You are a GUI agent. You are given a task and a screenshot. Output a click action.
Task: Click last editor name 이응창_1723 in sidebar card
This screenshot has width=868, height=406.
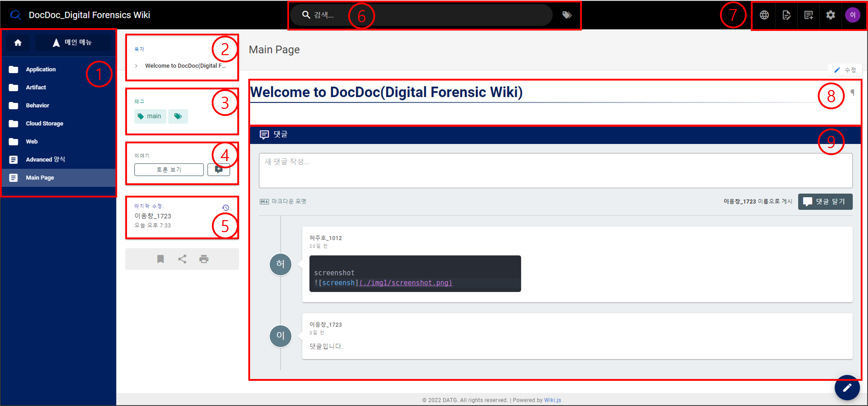(x=153, y=216)
